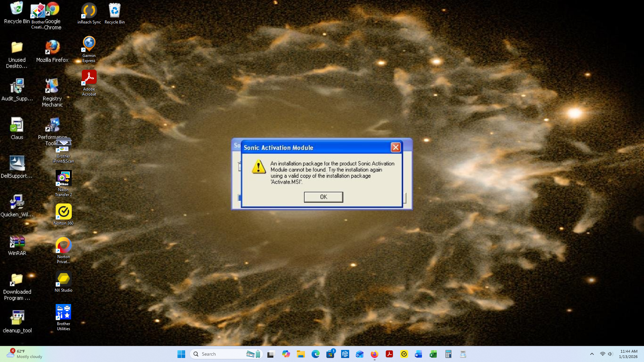The image size is (644, 362).
Task: Open Excel from the taskbar
Action: (x=433, y=354)
